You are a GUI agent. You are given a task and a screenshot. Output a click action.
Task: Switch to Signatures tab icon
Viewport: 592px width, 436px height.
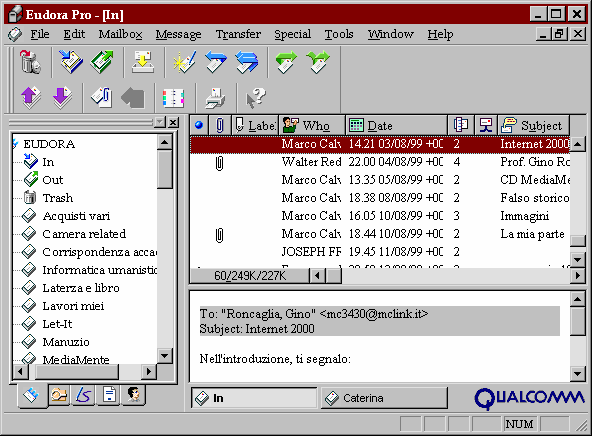click(83, 395)
